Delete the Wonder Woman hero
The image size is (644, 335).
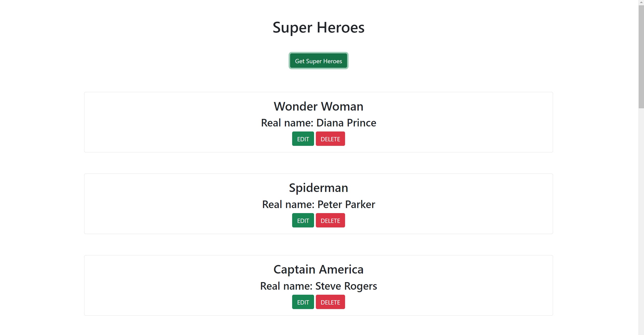(x=330, y=139)
